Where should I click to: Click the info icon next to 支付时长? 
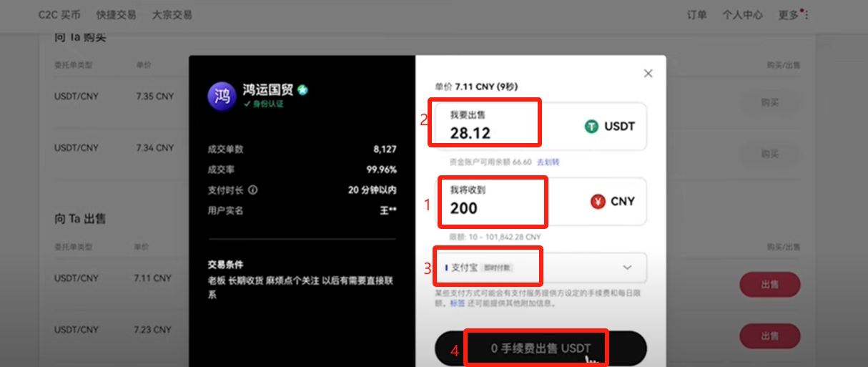[253, 190]
